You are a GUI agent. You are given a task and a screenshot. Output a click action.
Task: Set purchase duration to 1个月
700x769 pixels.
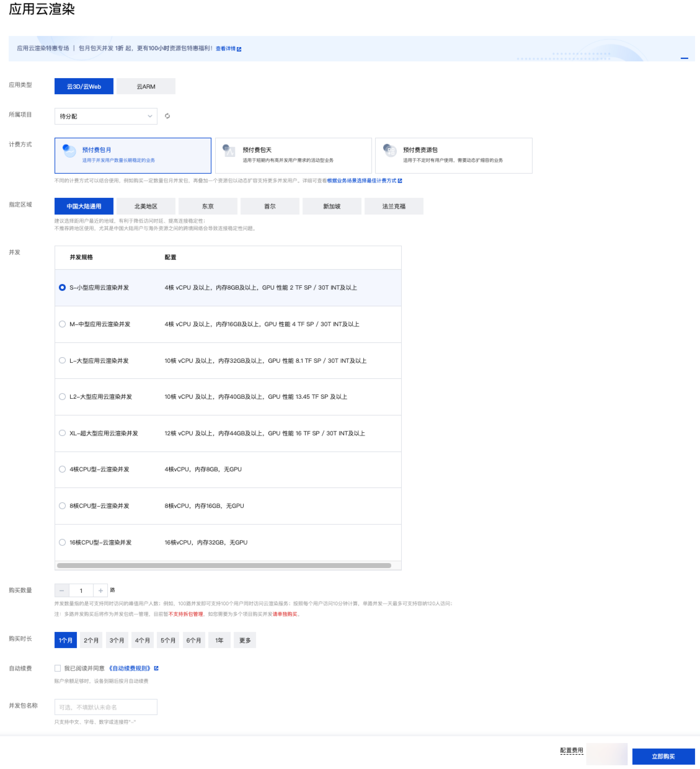click(x=66, y=640)
